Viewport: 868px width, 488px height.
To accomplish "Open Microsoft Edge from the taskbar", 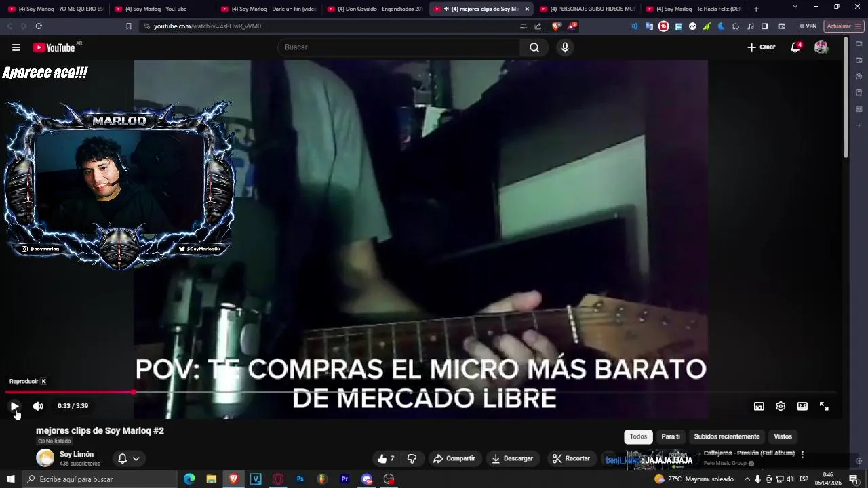I will coord(189,479).
